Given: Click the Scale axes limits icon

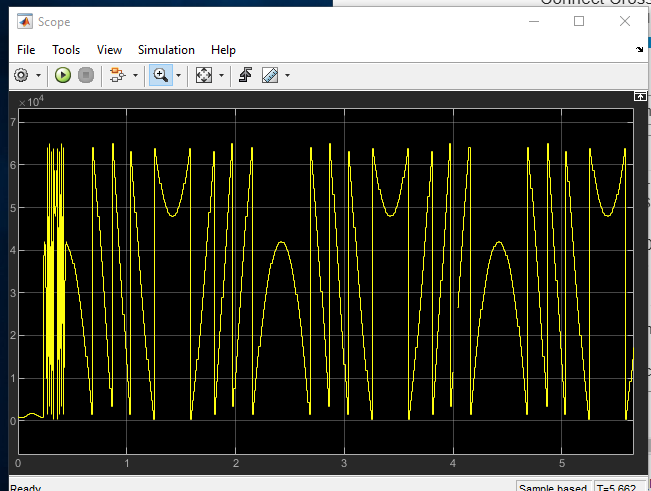Looking at the screenshot, I should coord(204,75).
